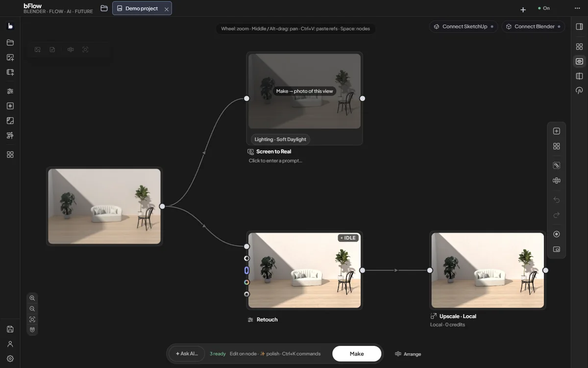Image resolution: width=588 pixels, height=368 pixels.
Task: Click Connect SketchUp button
Action: coord(464,26)
